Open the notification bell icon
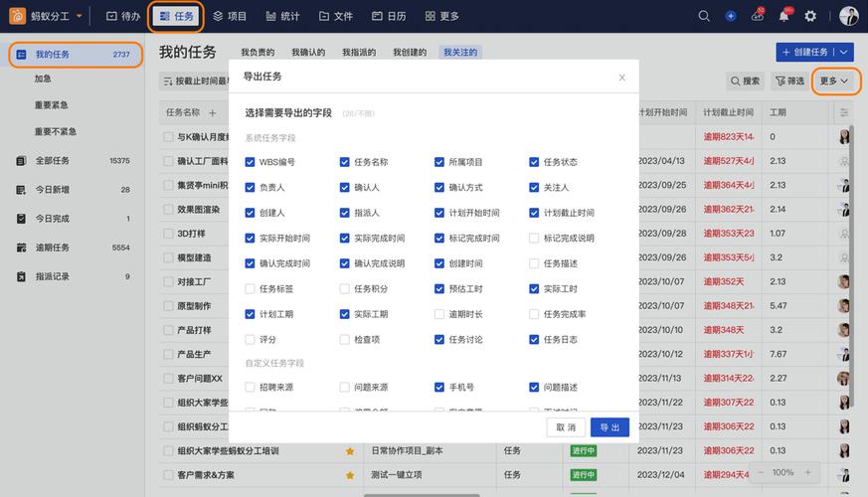Image resolution: width=868 pixels, height=497 pixels. 783,16
